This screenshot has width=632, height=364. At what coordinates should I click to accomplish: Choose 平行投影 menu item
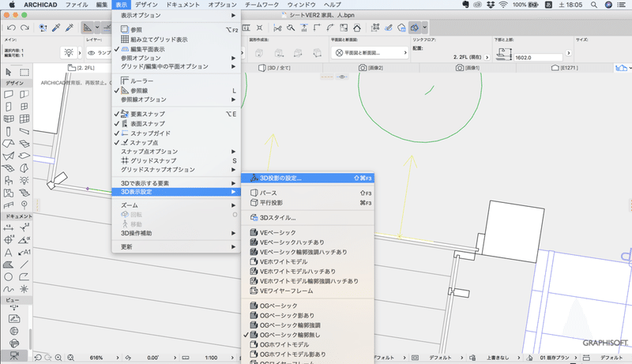click(307, 203)
